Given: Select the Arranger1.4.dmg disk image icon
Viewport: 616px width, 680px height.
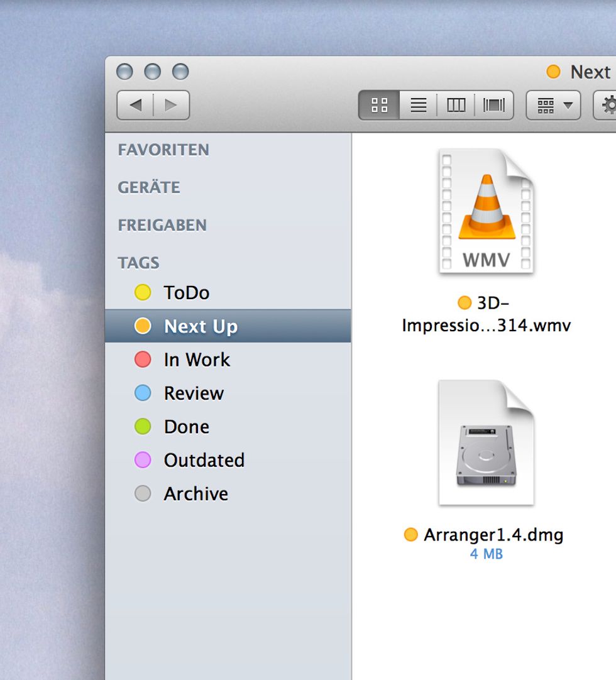Looking at the screenshot, I should 486,443.
